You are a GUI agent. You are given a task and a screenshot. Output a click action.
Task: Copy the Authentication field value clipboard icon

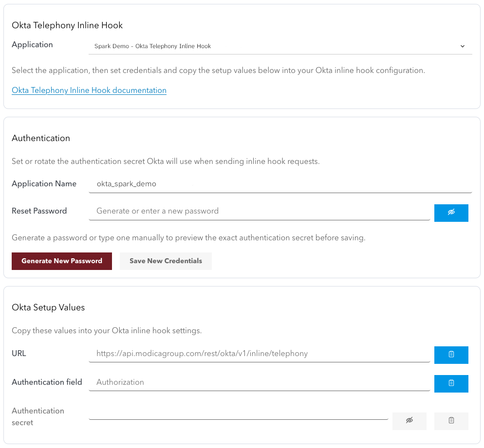(x=451, y=384)
